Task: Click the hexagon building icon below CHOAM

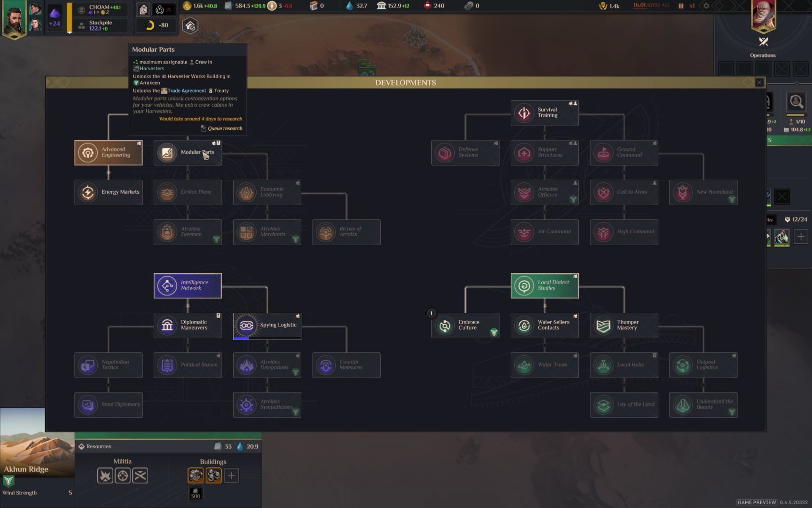Action: click(190, 26)
